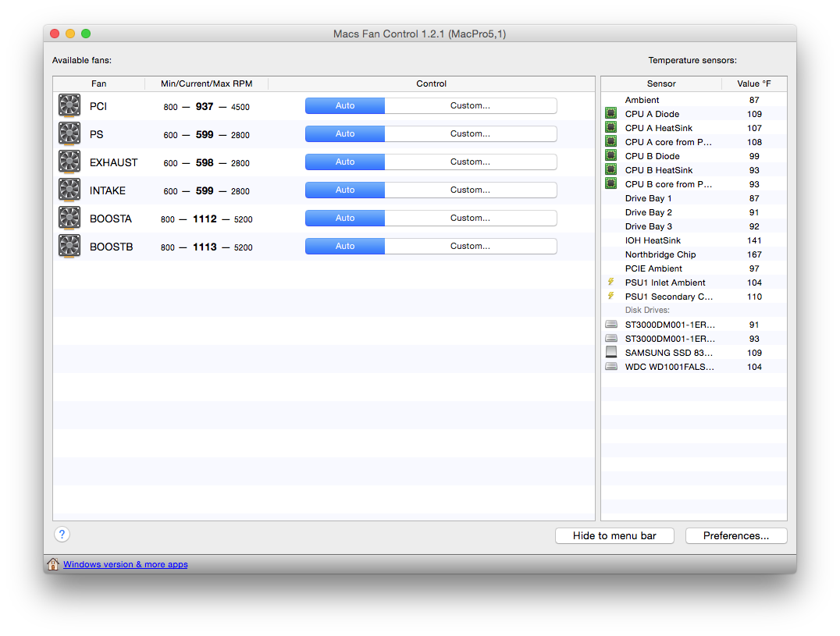This screenshot has width=840, height=636.
Task: Select the Drive Bay 2 sensor
Action: click(694, 212)
